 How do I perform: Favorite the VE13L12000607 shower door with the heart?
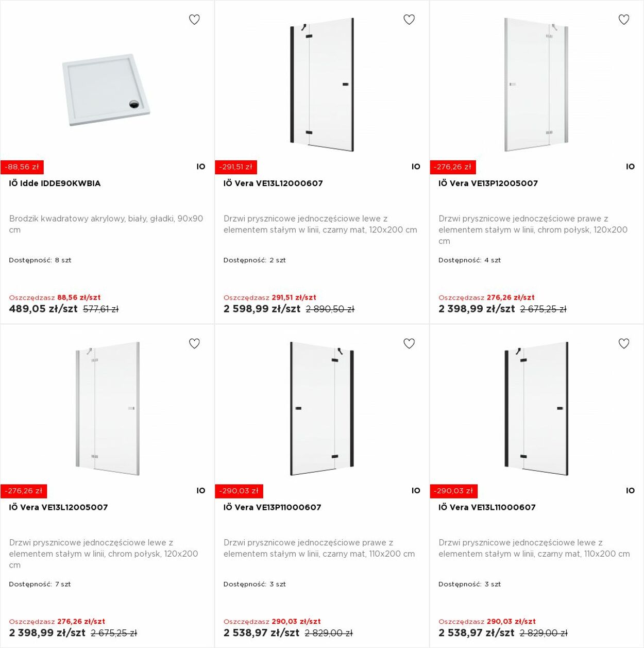pos(409,20)
